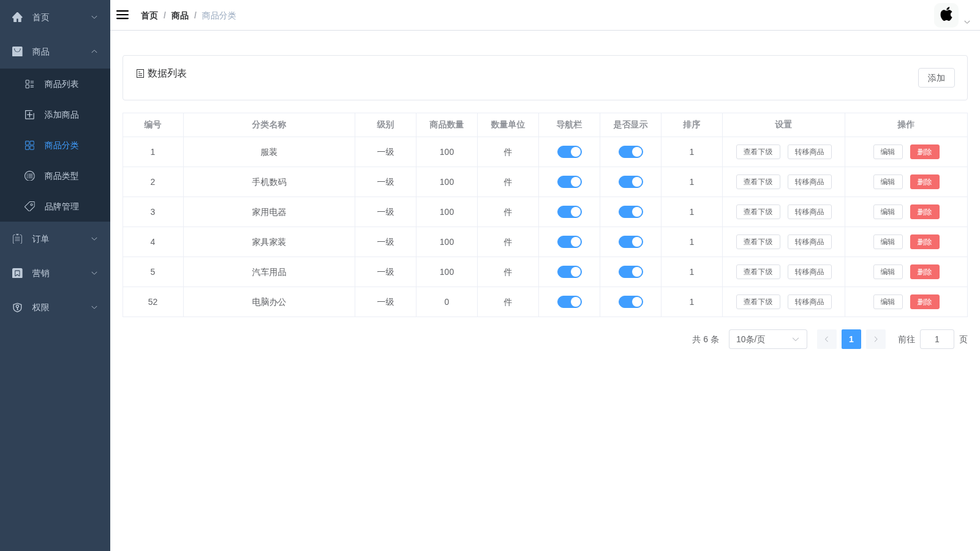Click 查看下级 for 服装
980x551 pixels.
click(758, 152)
